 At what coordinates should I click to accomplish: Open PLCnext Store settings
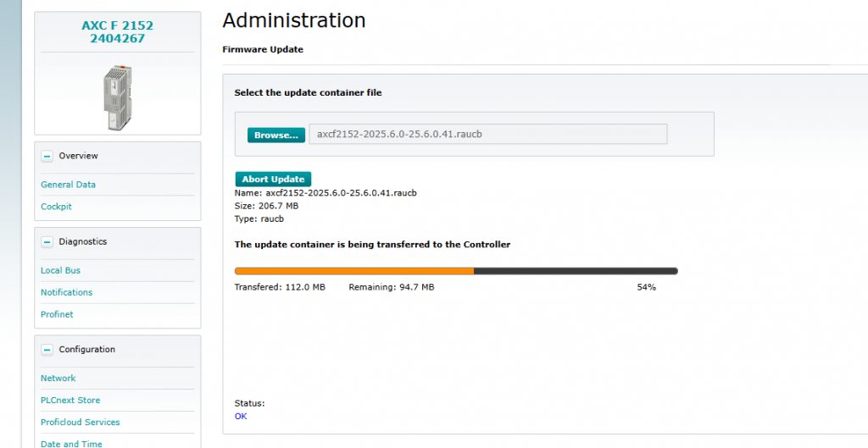(70, 401)
